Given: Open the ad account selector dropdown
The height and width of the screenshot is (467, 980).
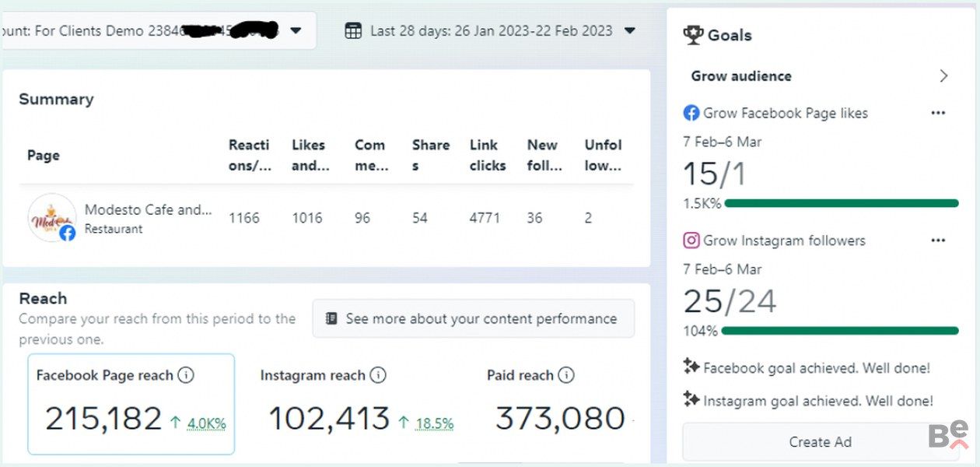Looking at the screenshot, I should (x=296, y=31).
